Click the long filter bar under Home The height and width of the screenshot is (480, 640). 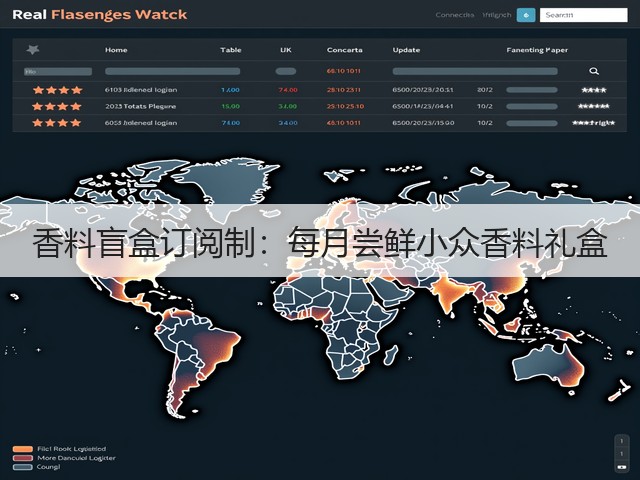[x=172, y=71]
